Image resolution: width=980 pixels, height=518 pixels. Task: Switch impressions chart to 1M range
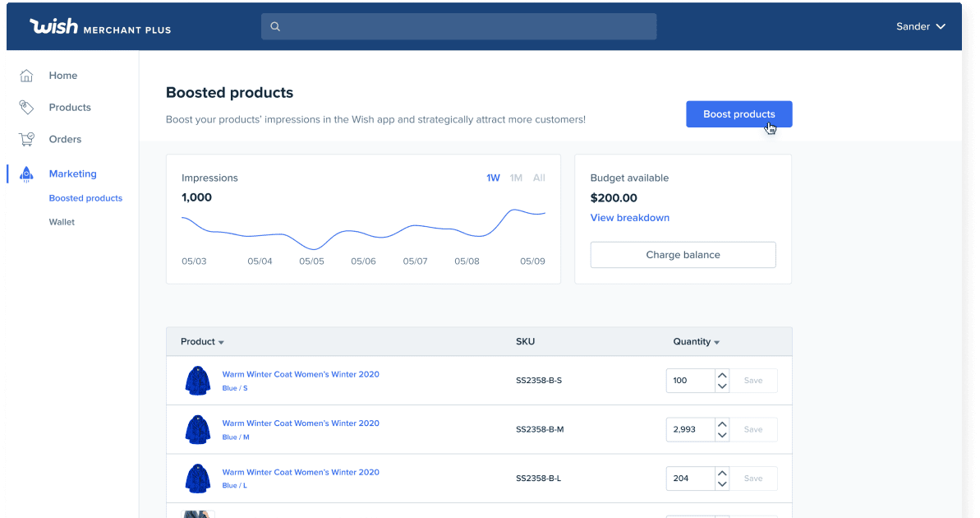coord(516,178)
